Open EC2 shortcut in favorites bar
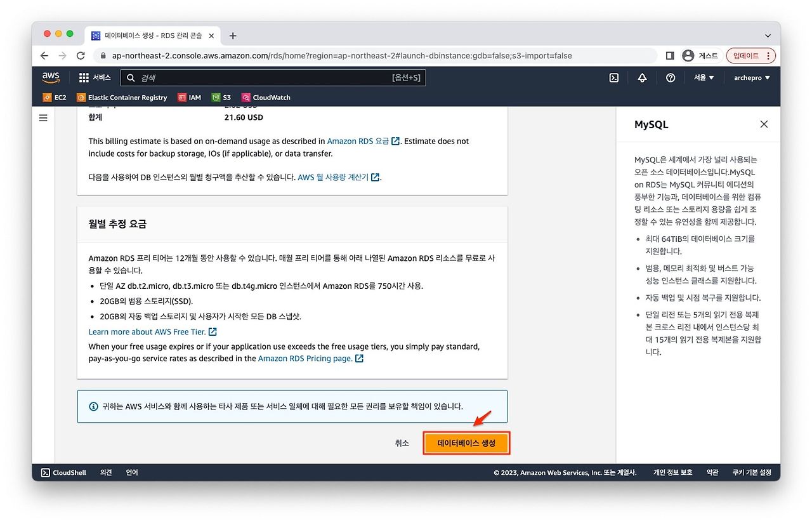The image size is (812, 523). [x=55, y=98]
